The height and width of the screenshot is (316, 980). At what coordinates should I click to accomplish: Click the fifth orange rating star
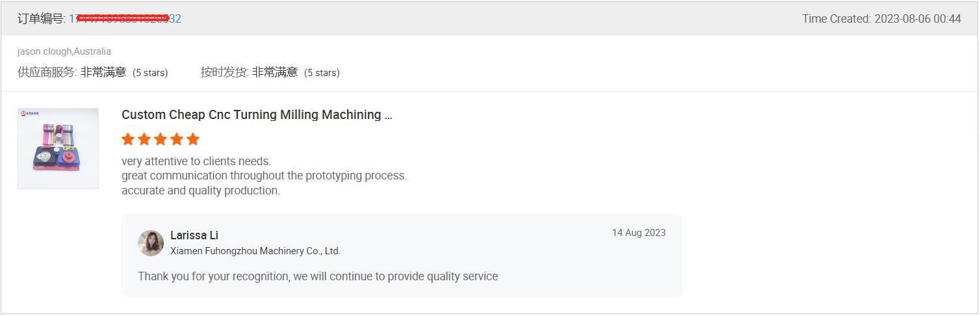point(193,139)
